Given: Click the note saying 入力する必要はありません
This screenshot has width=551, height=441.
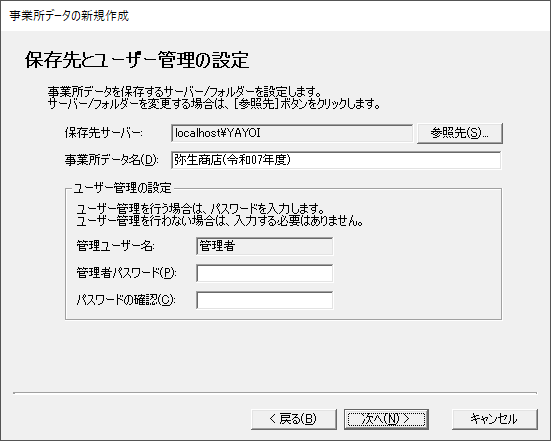Looking at the screenshot, I should 220,221.
